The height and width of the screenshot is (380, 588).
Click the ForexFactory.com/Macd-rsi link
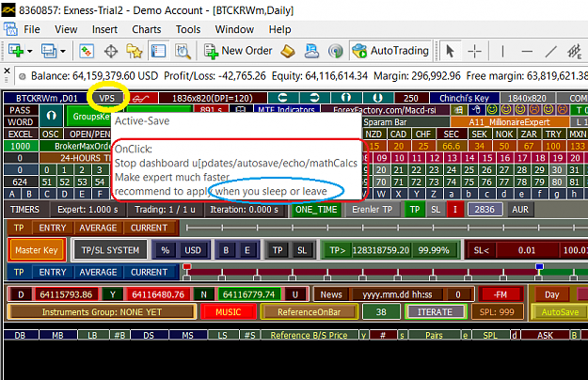coord(385,110)
